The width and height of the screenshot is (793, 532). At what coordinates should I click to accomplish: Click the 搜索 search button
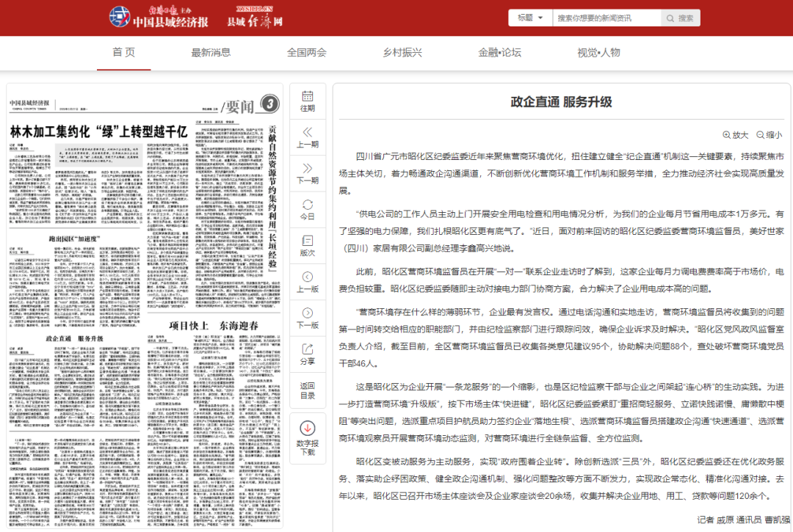tap(680, 18)
